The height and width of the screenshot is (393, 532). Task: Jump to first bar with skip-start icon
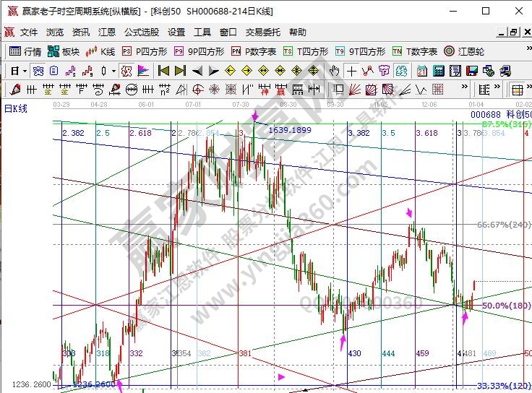click(163, 71)
